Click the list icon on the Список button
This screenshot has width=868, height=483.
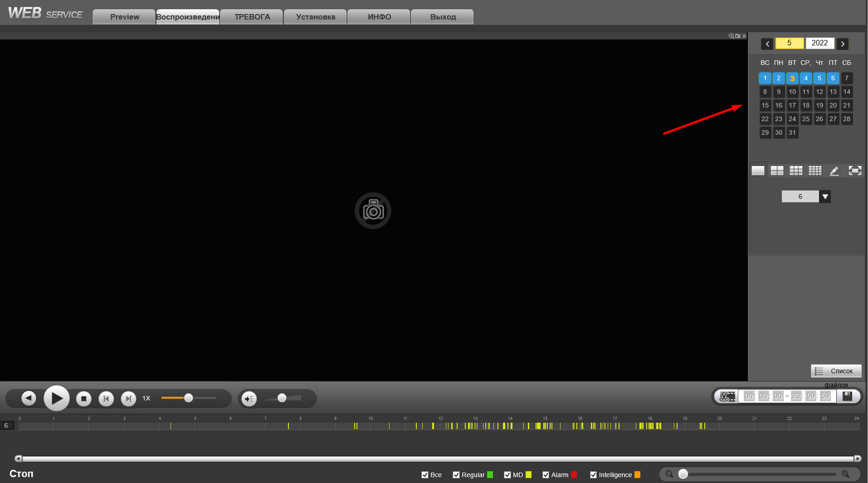[x=819, y=371]
